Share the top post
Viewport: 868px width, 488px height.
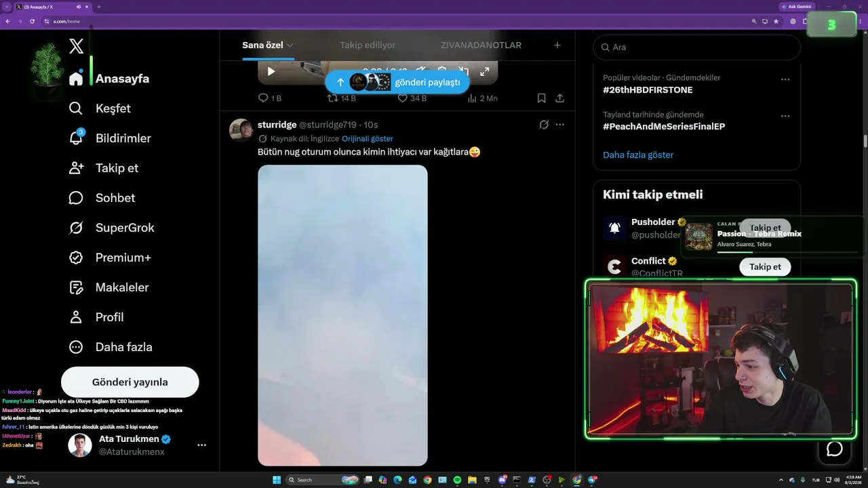pos(560,98)
